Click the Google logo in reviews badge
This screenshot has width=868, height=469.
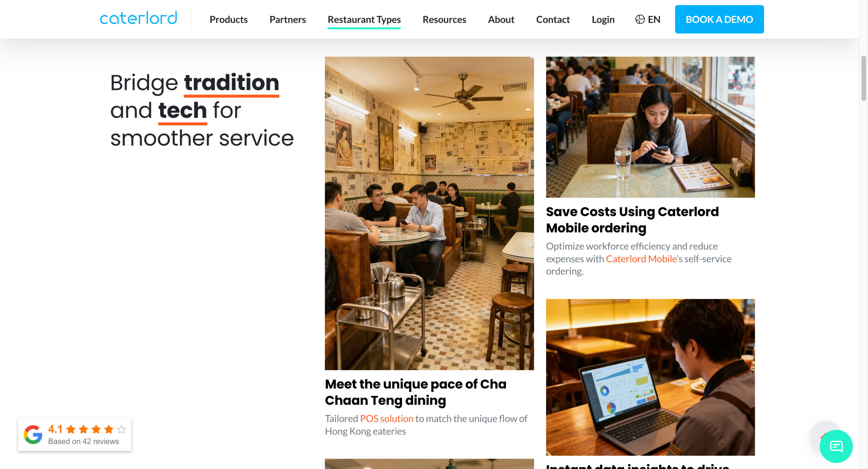coord(33,434)
